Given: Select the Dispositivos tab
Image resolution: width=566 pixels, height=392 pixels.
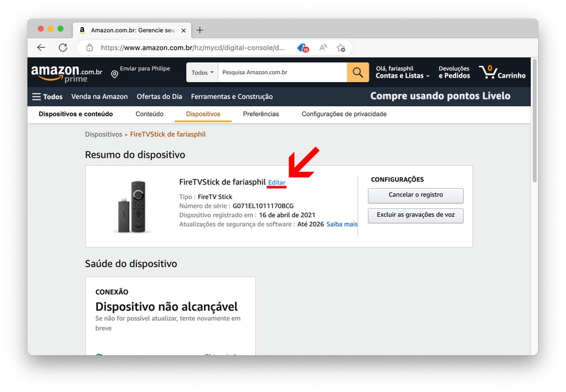Looking at the screenshot, I should (203, 114).
